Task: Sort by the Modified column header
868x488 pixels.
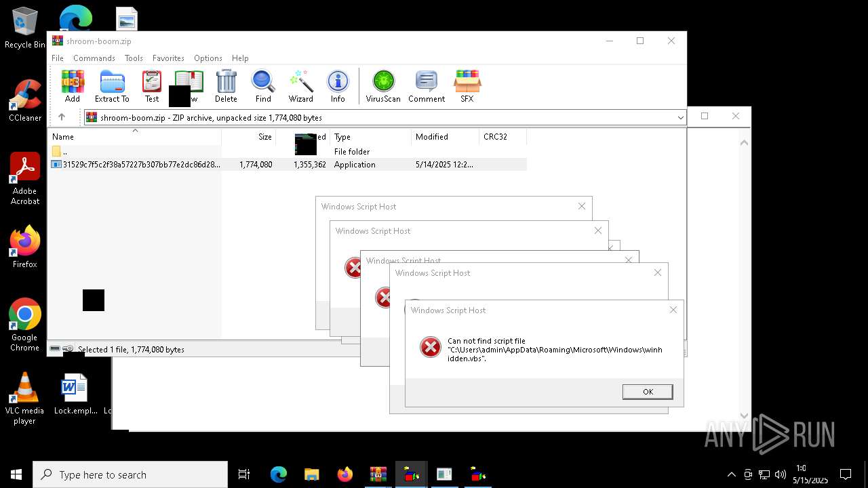Action: pyautogui.click(x=446, y=137)
